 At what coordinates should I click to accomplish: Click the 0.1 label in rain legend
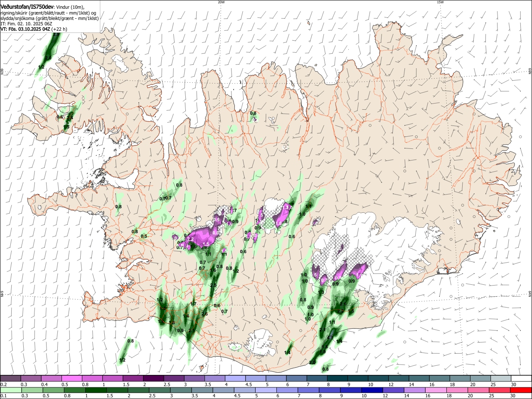pos(3,397)
